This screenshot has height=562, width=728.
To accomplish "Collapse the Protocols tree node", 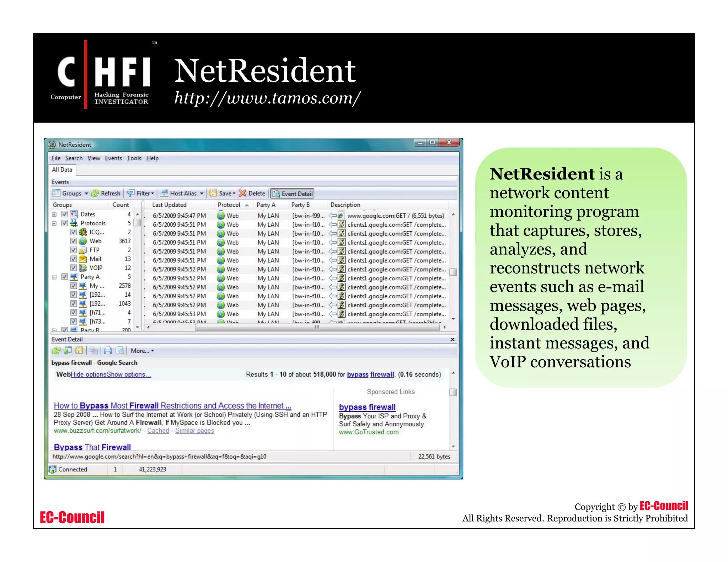I will 54,223.
